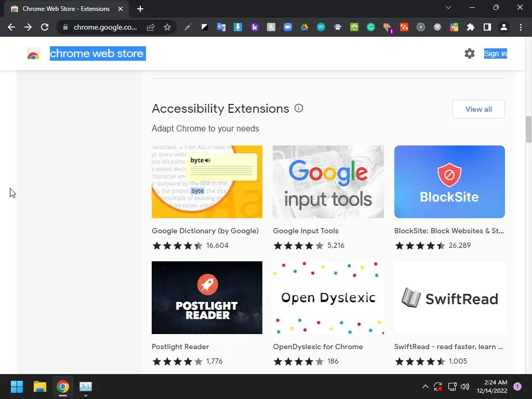Go forward in browser history

click(x=28, y=27)
